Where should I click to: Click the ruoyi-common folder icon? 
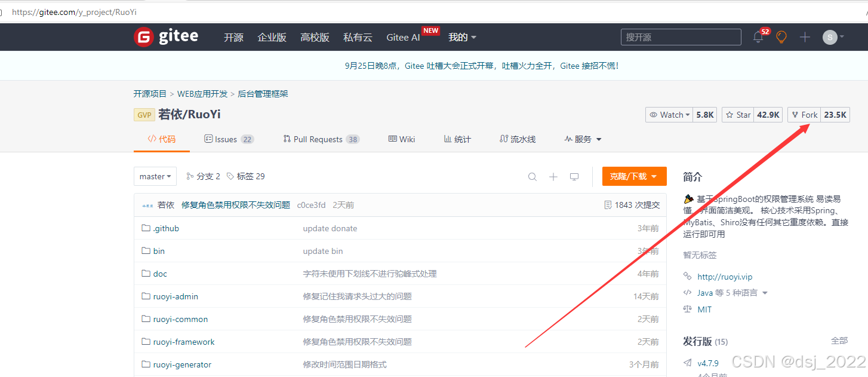[x=146, y=319]
